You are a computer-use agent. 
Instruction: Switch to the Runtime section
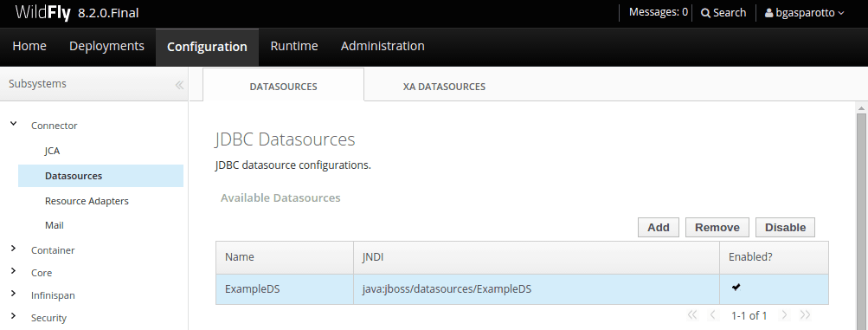(294, 46)
